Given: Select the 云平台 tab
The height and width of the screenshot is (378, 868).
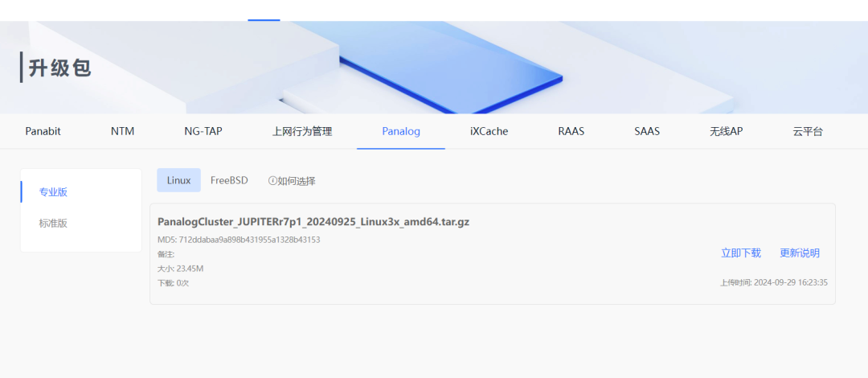Looking at the screenshot, I should 808,131.
